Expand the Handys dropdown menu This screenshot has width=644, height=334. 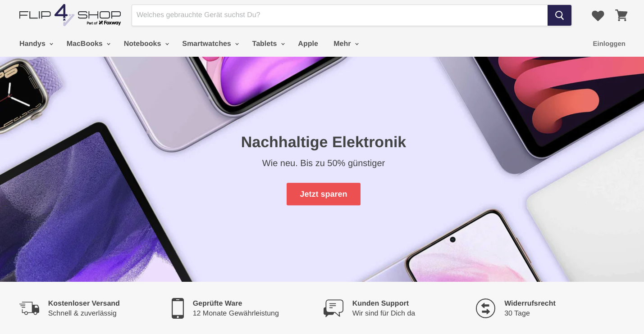pos(37,44)
